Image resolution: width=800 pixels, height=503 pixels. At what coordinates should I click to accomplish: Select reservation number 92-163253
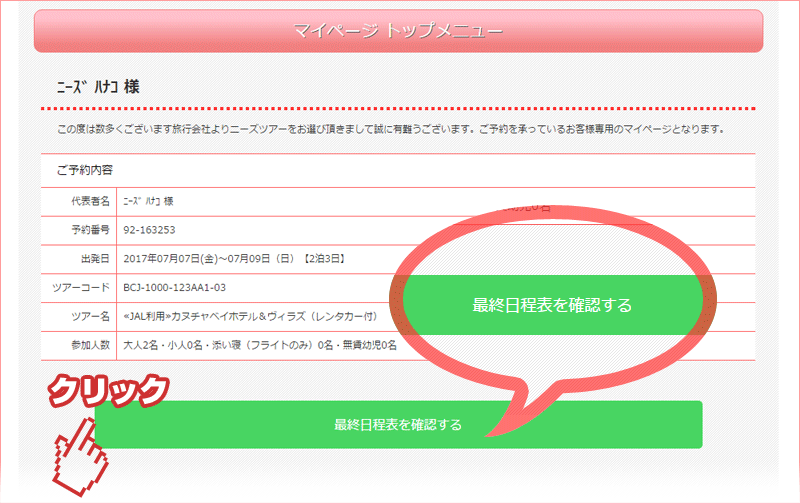[149, 230]
